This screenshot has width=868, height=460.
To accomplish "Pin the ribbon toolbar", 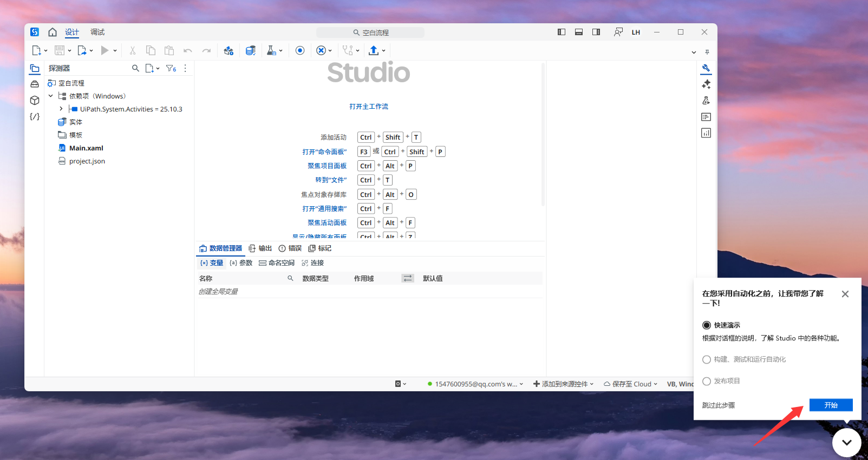I will pyautogui.click(x=707, y=52).
